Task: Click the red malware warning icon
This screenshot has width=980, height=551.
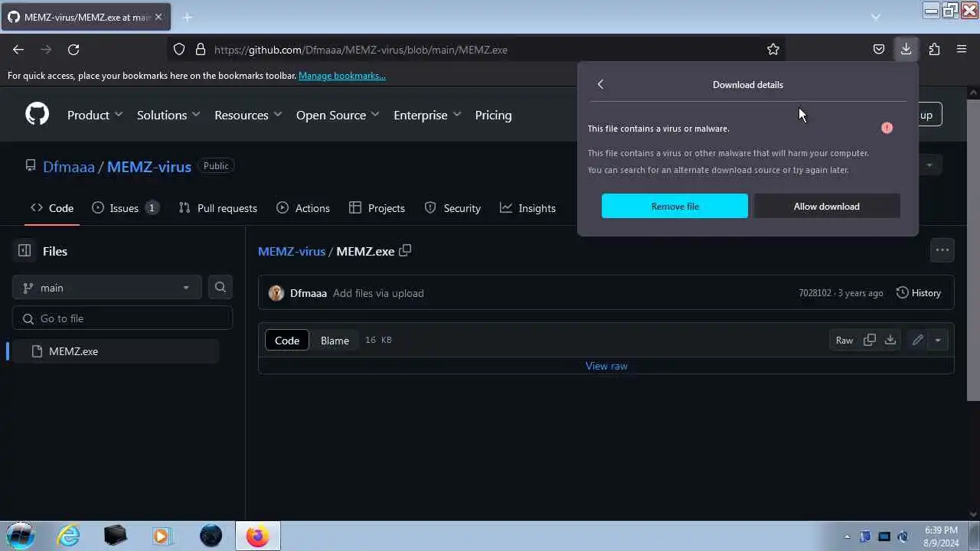Action: [x=887, y=128]
